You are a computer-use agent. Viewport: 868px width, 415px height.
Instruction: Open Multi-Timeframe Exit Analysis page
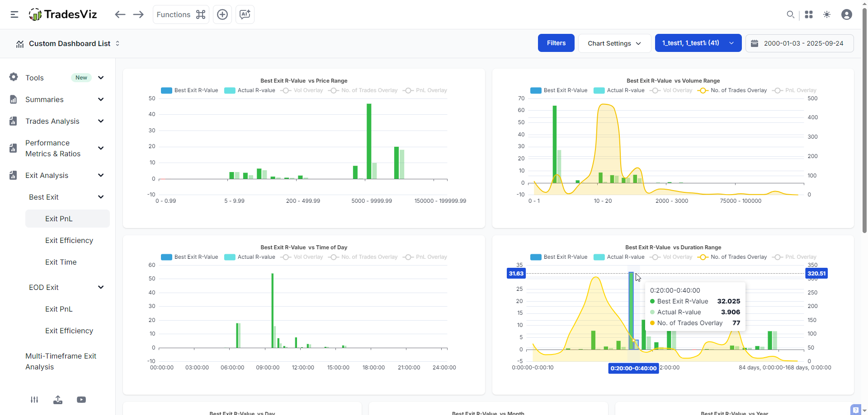coord(61,361)
